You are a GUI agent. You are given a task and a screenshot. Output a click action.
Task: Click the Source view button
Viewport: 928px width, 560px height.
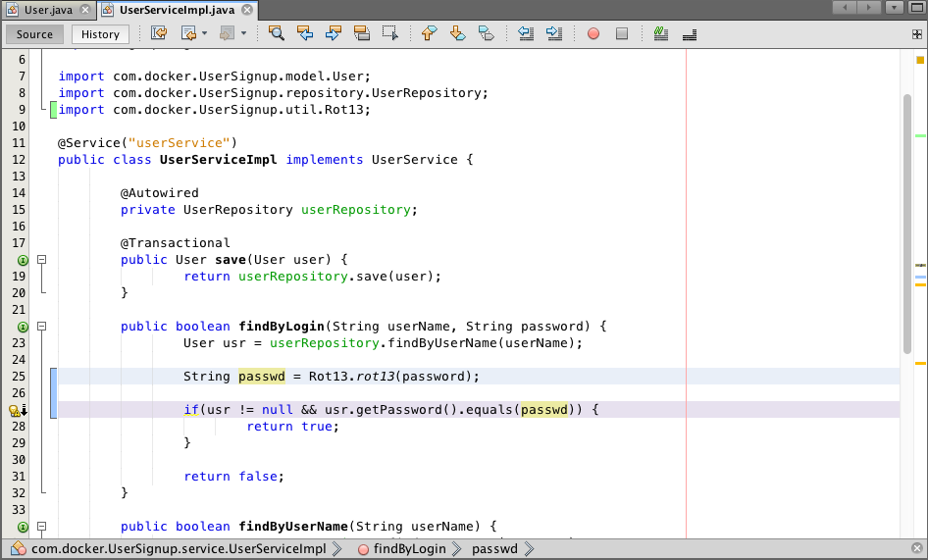click(35, 34)
